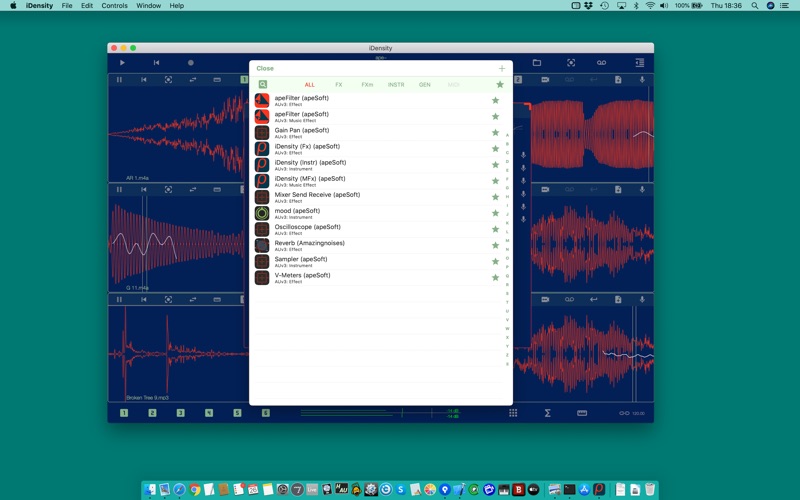Click the plus button in the plugin browser
Screen dimensions: 800x500
(x=502, y=68)
